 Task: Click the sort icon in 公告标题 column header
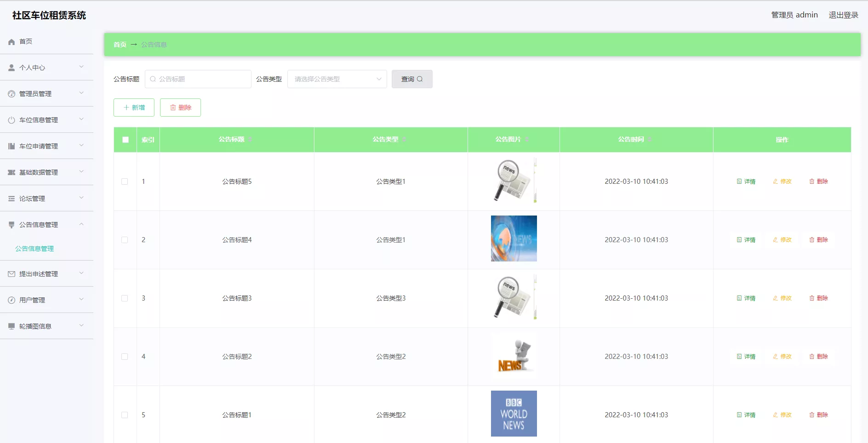[250, 139]
